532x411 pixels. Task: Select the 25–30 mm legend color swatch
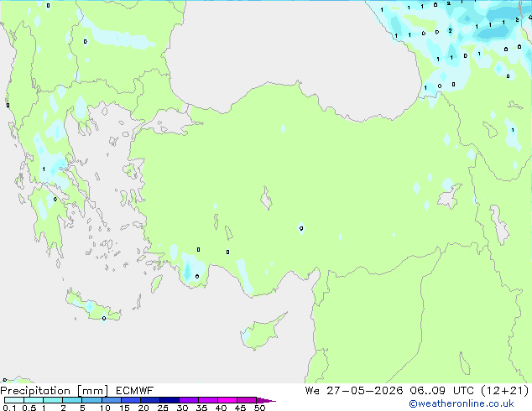(169, 400)
